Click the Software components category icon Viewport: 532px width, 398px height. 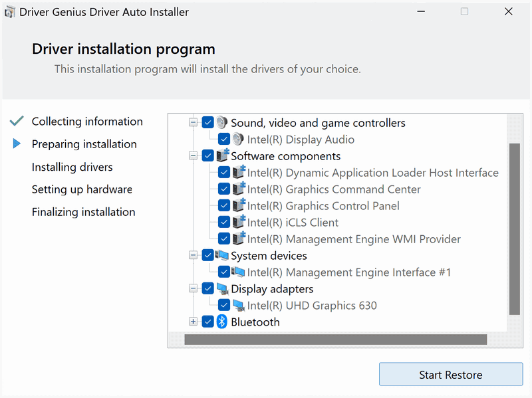point(223,155)
